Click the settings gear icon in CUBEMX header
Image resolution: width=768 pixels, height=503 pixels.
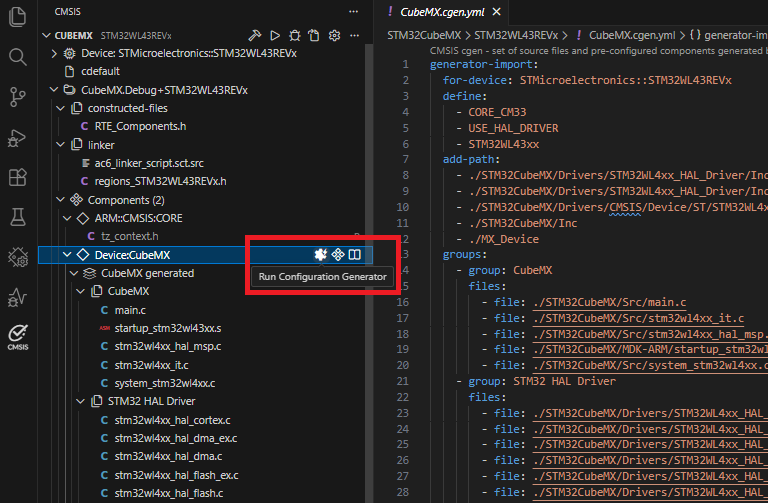(335, 35)
